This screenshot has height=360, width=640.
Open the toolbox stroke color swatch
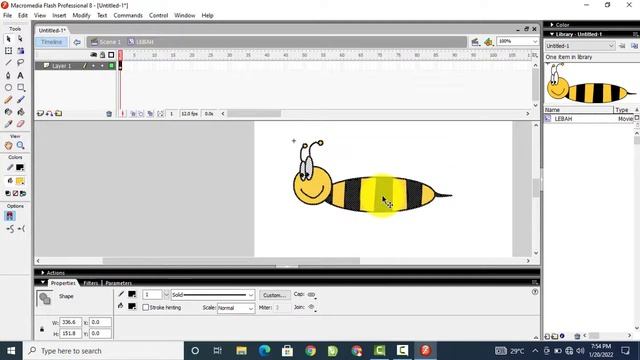tap(20, 168)
